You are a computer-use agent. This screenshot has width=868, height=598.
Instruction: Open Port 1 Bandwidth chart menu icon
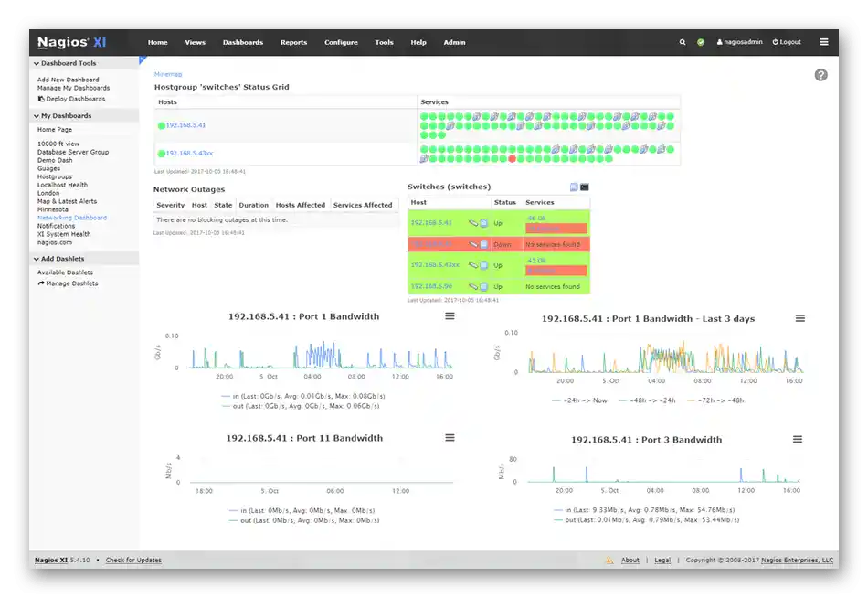pos(450,315)
